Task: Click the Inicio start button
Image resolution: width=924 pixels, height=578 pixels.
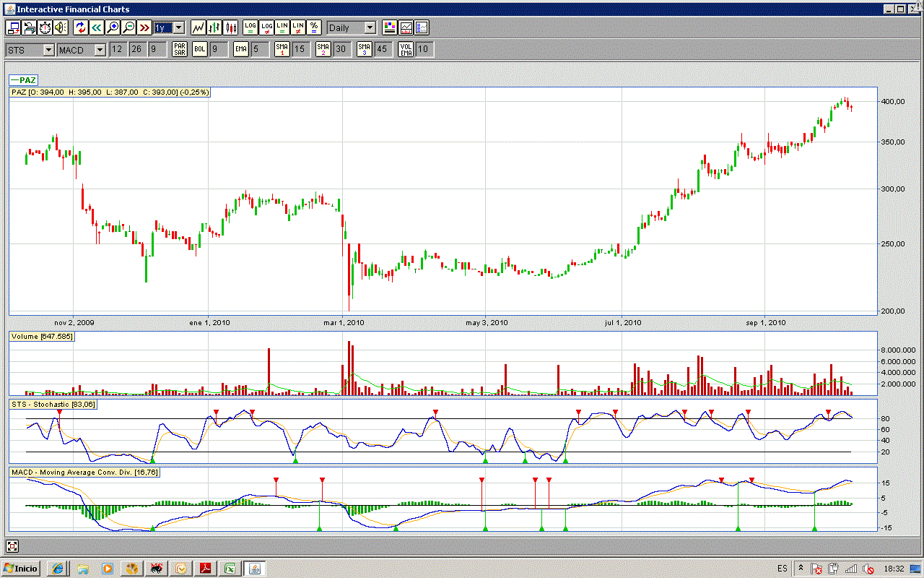Action: tap(21, 568)
